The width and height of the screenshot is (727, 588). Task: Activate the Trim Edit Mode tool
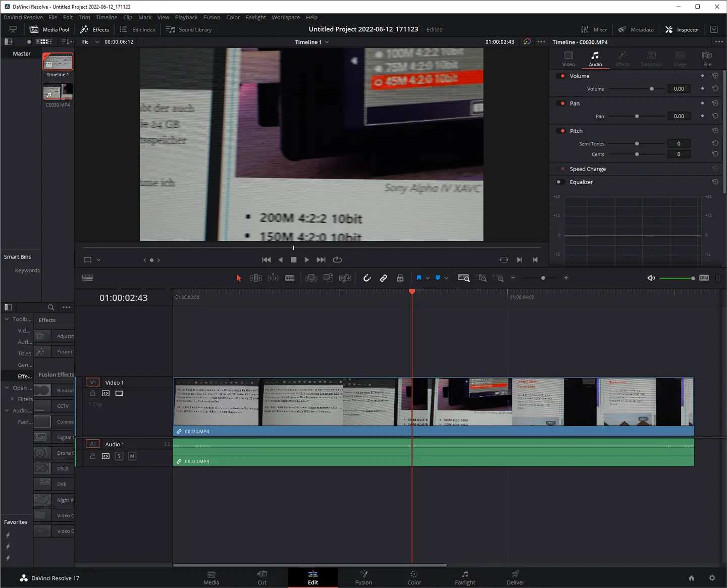coord(256,278)
